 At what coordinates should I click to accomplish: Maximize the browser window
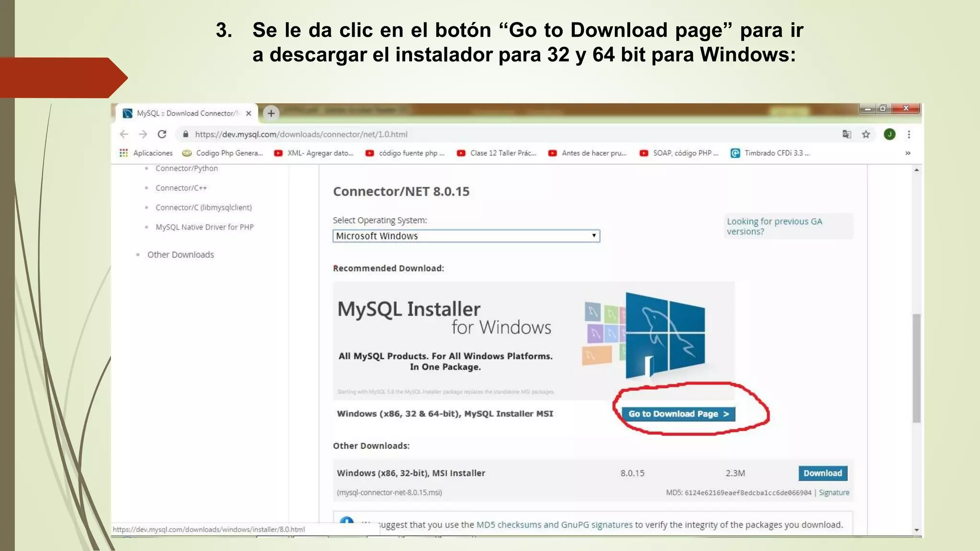coord(883,109)
